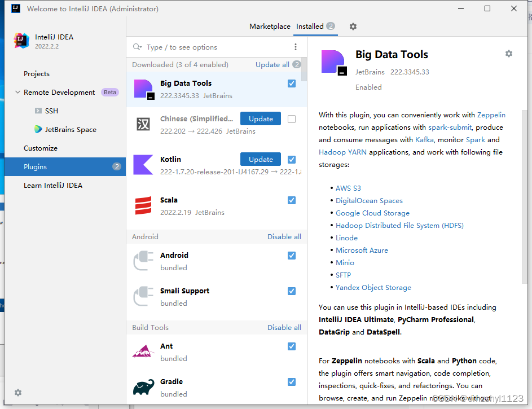This screenshot has height=409, width=532.
Task: Click Disable all for Android group
Action: (x=284, y=237)
